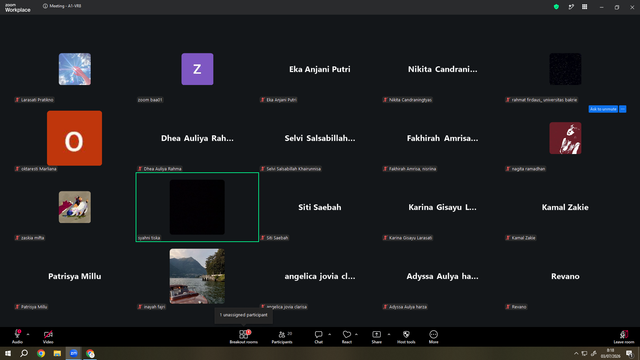Mute audio with the microphone icon
Viewport: 640px width, 360px height.
coord(17,334)
